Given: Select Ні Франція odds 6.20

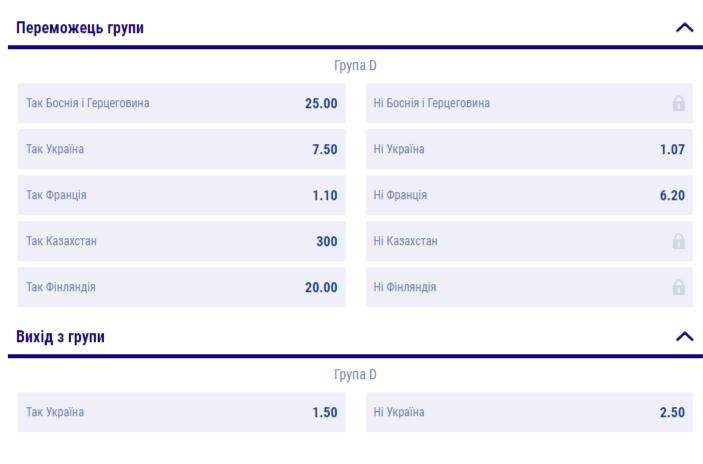Looking at the screenshot, I should click(x=528, y=195).
